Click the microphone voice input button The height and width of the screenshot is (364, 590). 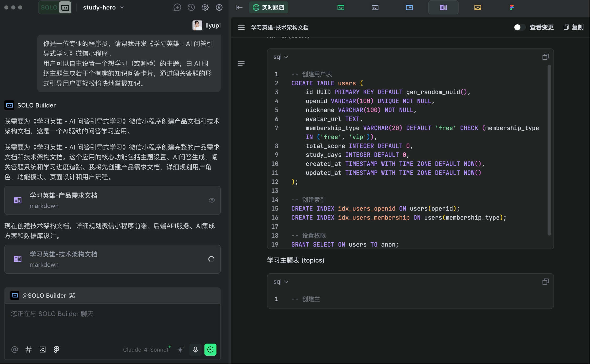pos(195,349)
